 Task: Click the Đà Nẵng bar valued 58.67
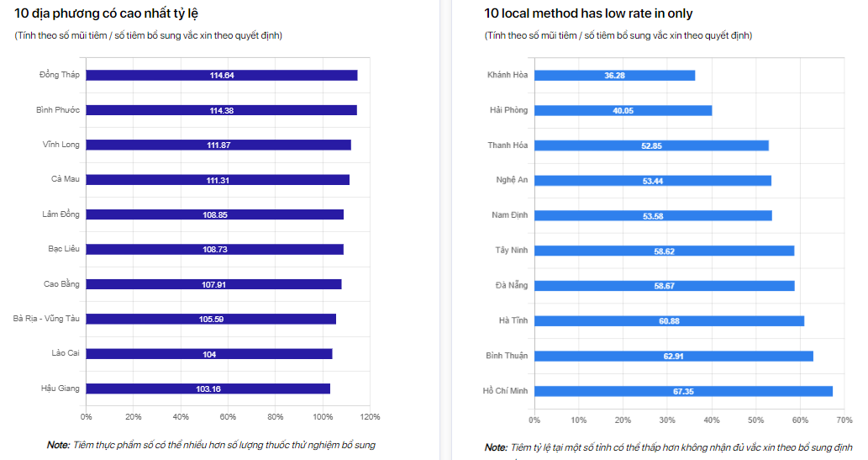pyautogui.click(x=664, y=286)
